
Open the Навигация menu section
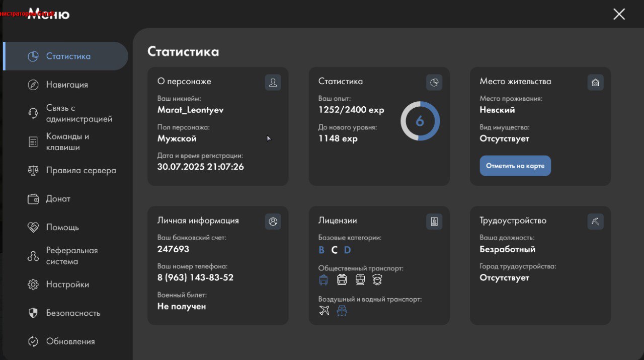(67, 85)
